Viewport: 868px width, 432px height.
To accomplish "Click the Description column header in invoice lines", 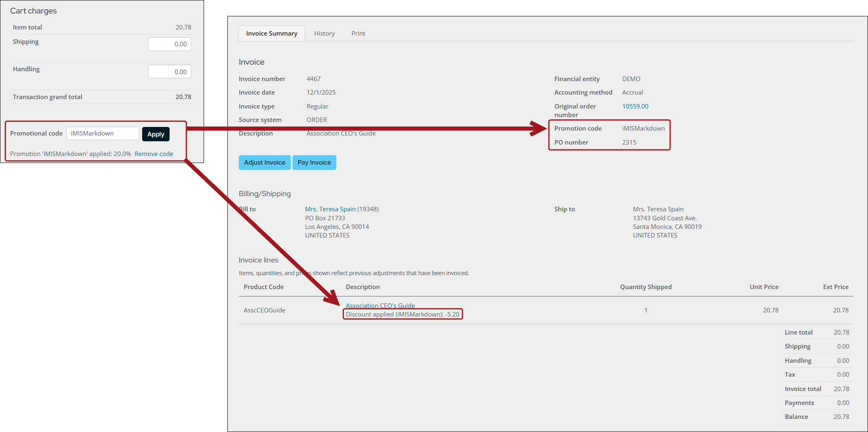I will 363,287.
